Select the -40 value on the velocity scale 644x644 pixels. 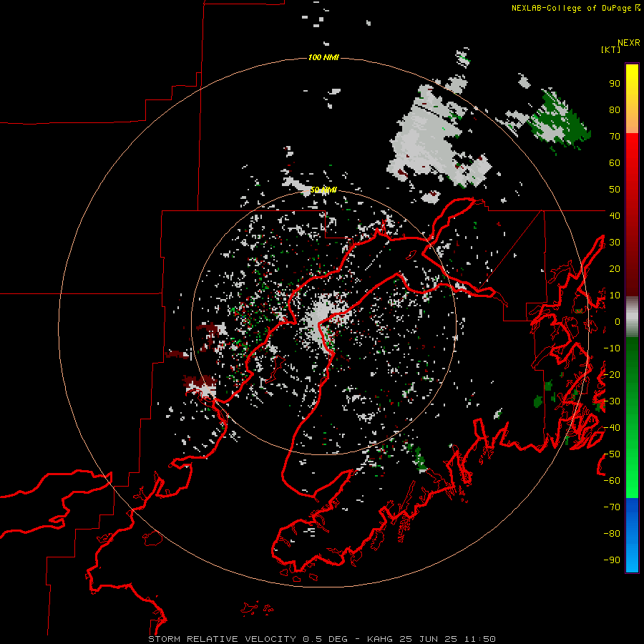click(x=612, y=428)
